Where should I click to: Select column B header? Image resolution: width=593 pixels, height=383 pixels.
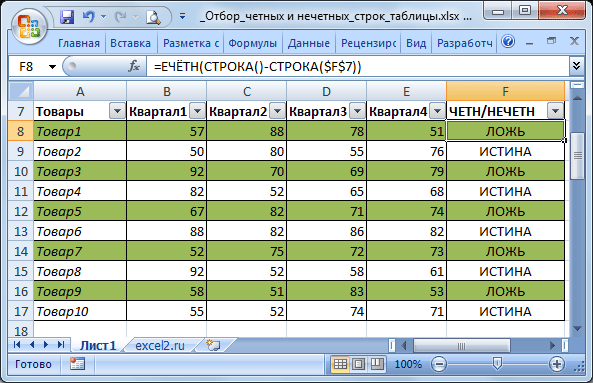click(166, 91)
